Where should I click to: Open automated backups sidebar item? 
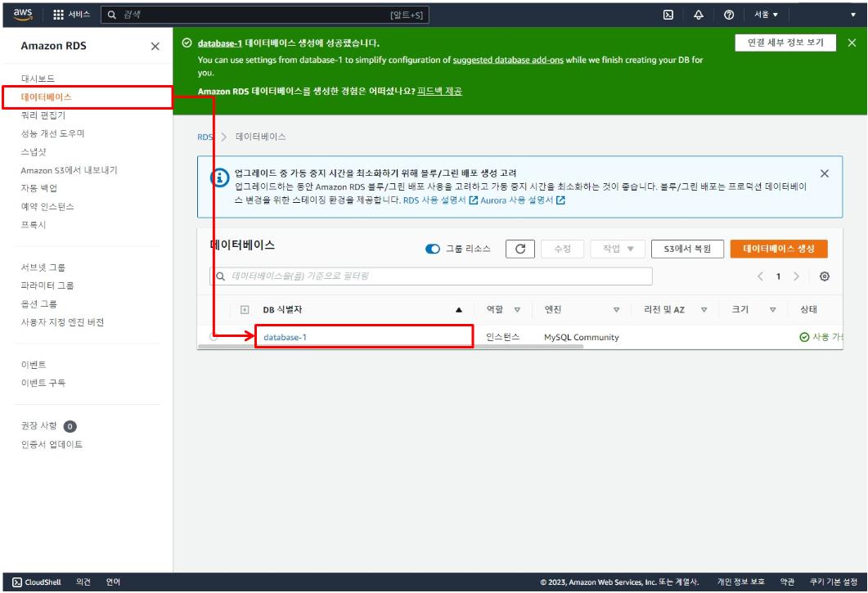tap(38, 188)
